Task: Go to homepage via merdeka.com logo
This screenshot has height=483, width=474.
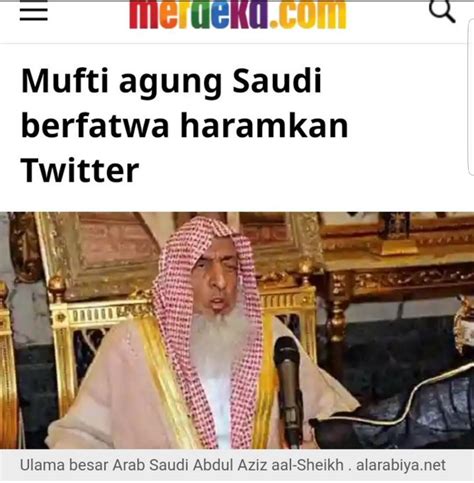Action: 238,14
